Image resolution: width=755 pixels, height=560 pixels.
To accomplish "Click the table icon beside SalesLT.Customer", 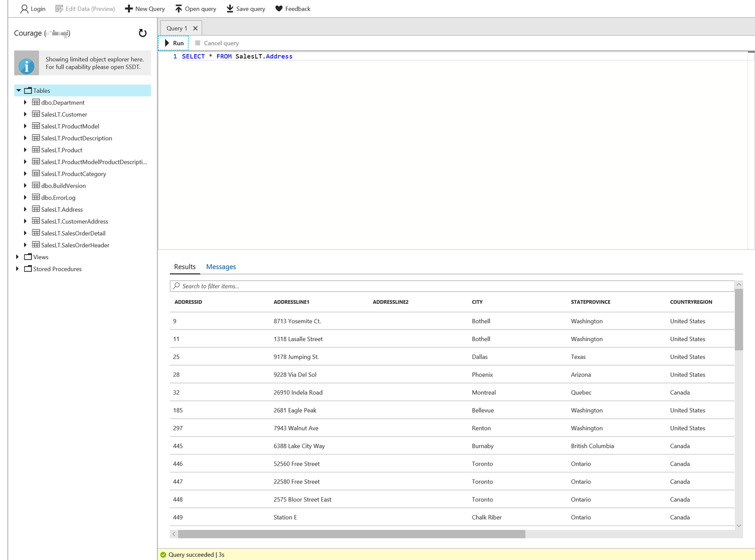I will pyautogui.click(x=36, y=114).
